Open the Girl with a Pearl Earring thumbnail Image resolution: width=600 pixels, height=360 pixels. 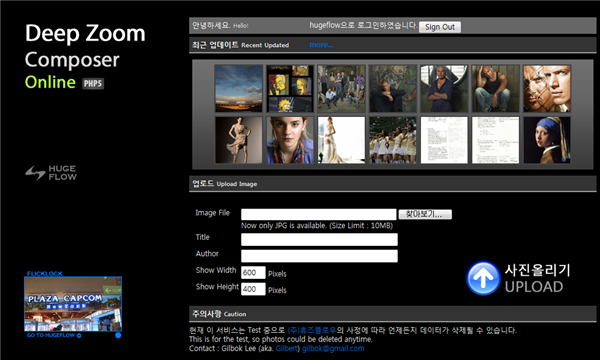(547, 140)
